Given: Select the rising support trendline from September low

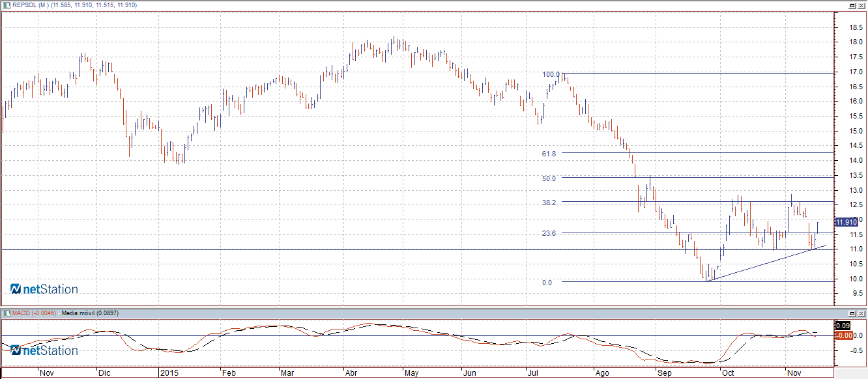Looking at the screenshot, I should (766, 262).
